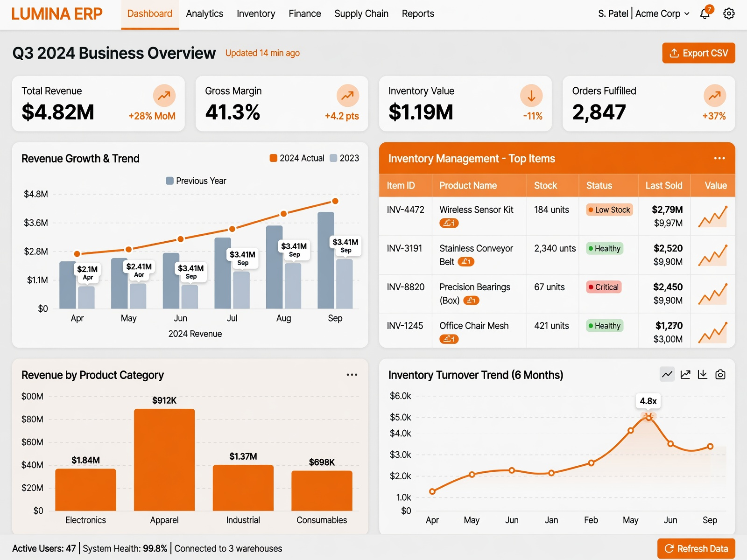Click Total Revenue trend-up icon
Image resolution: width=747 pixels, height=560 pixels.
click(x=164, y=96)
